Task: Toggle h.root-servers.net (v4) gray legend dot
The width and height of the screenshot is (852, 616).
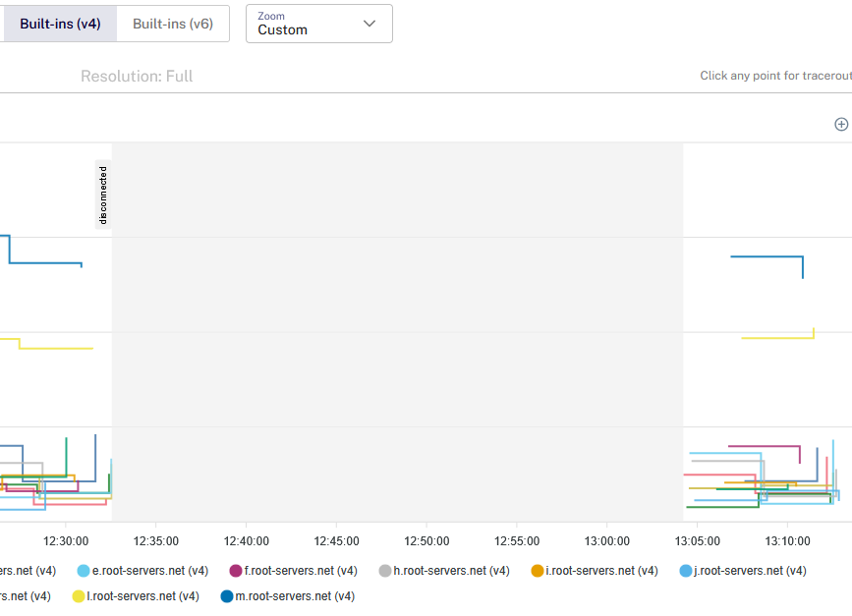Action: coord(384,571)
